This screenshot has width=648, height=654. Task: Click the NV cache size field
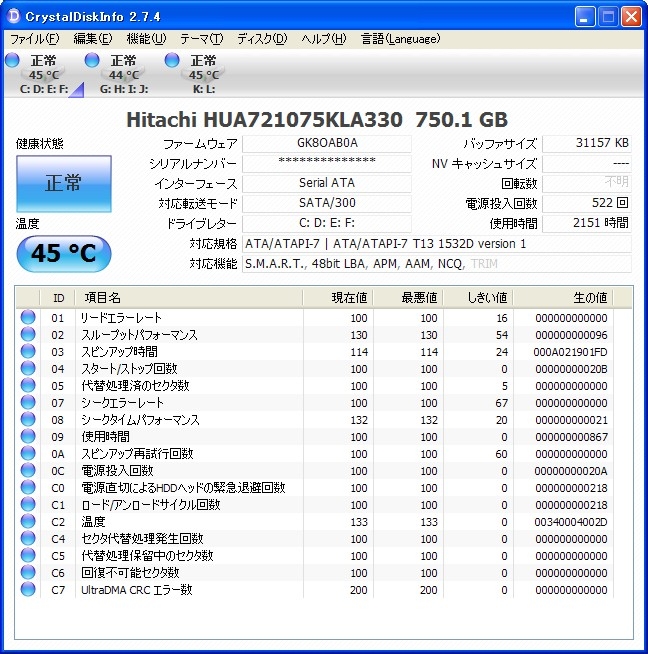[587, 164]
